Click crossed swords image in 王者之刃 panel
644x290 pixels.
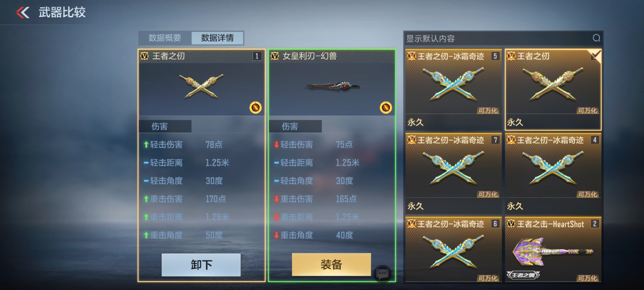click(202, 86)
